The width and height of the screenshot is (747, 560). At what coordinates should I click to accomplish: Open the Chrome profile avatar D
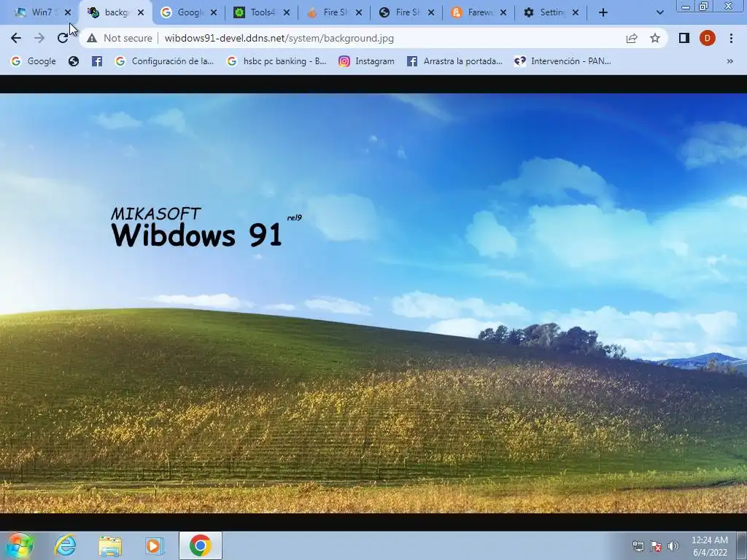click(x=708, y=38)
